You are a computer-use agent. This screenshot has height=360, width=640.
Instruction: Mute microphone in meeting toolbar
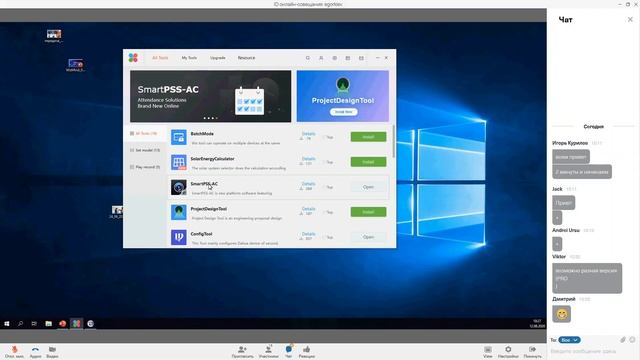pyautogui.click(x=14, y=349)
